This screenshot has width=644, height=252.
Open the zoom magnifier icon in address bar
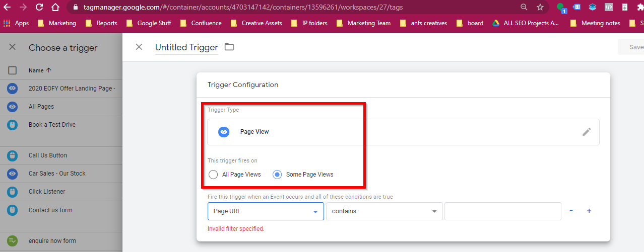(x=524, y=7)
